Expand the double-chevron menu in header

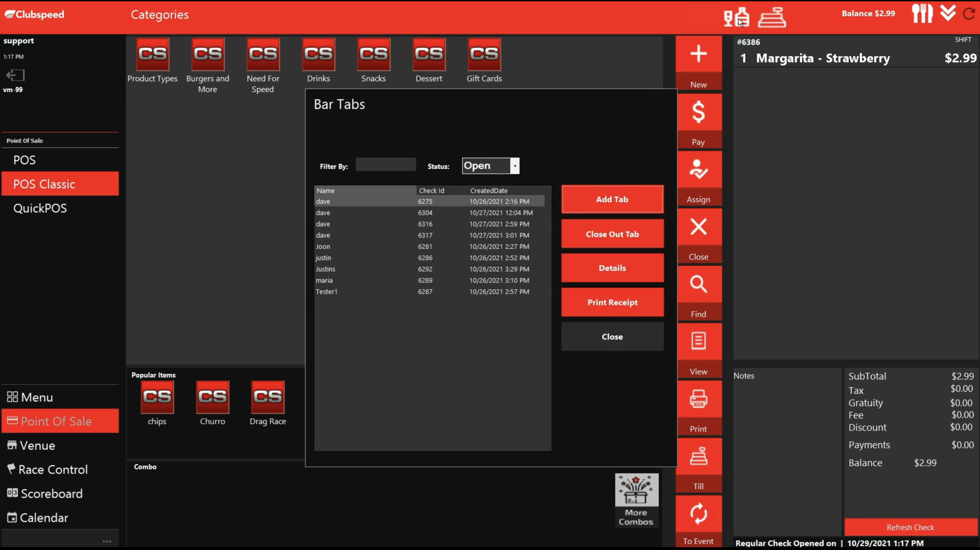948,14
